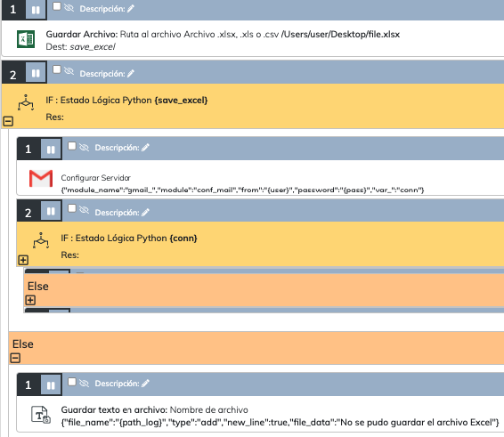Collapse the outer Else block
The image size is (504, 437).
pos(15,358)
